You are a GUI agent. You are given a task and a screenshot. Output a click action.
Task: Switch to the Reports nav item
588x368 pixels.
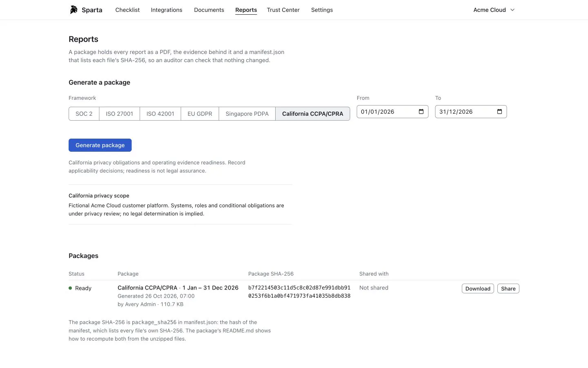click(246, 10)
